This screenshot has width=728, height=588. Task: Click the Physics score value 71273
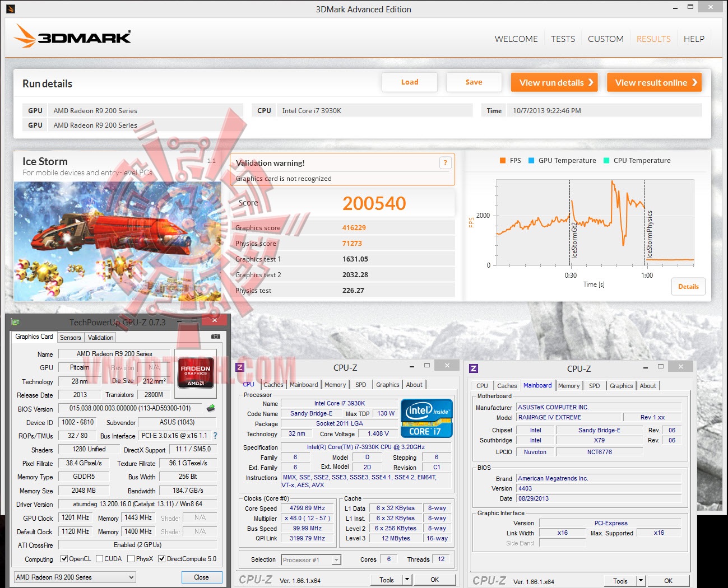pyautogui.click(x=352, y=244)
